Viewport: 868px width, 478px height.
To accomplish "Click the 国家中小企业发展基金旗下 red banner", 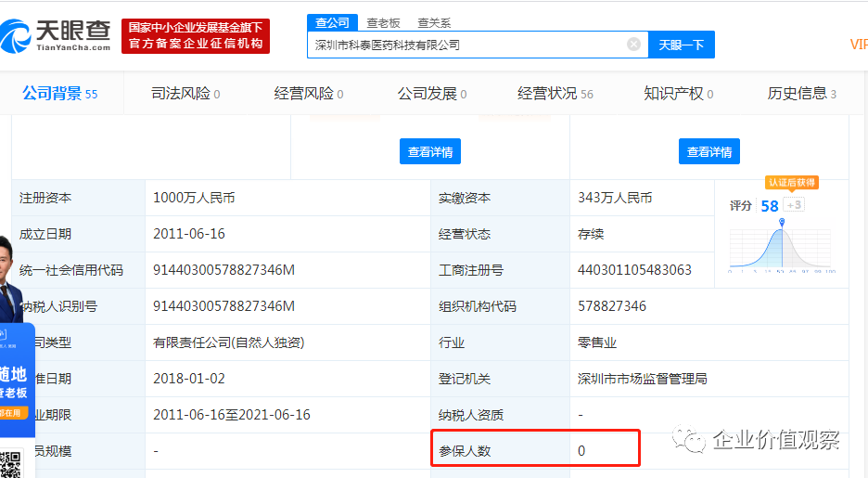I will 196,35.
